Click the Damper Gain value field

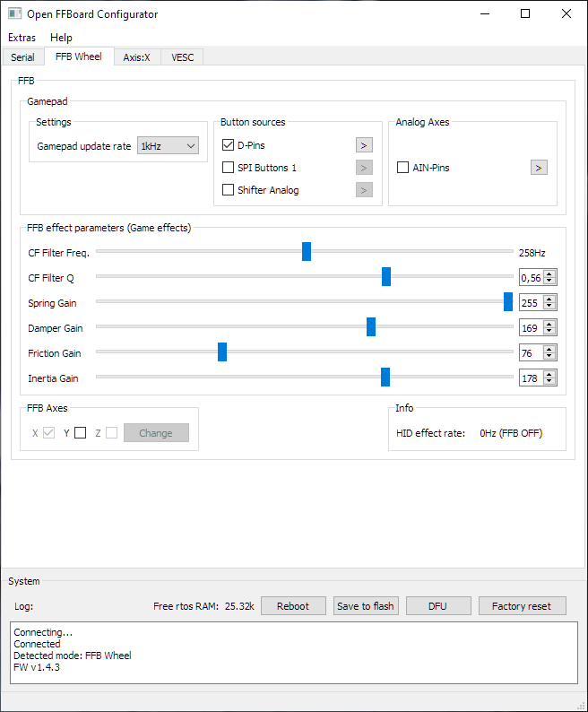(532, 327)
